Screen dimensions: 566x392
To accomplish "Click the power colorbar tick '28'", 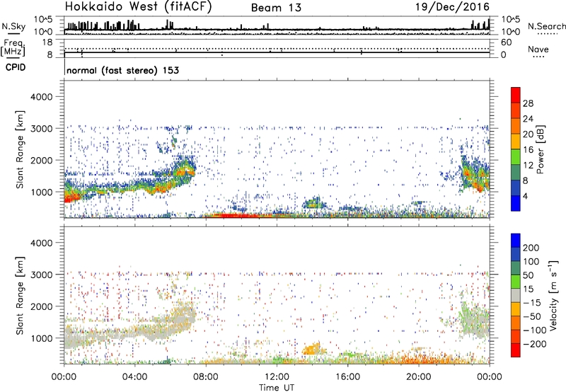I will (x=528, y=103).
